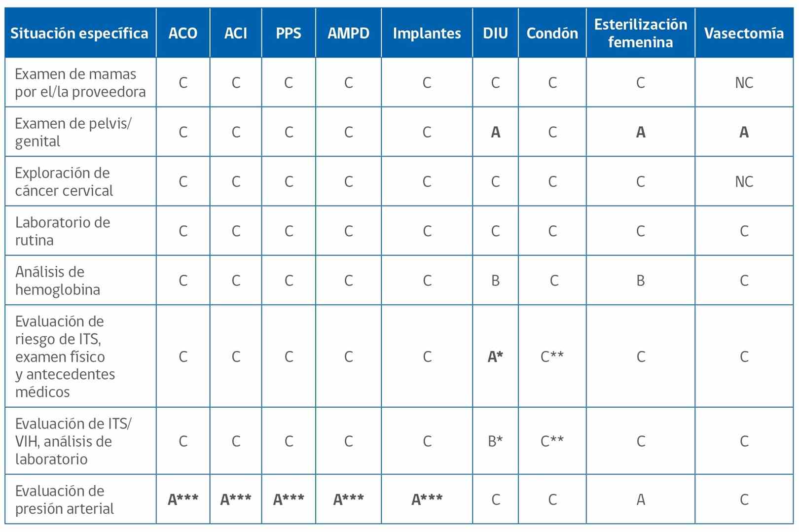Click the A* cell under DIU
Screen dimensions: 799x532
coord(495,356)
